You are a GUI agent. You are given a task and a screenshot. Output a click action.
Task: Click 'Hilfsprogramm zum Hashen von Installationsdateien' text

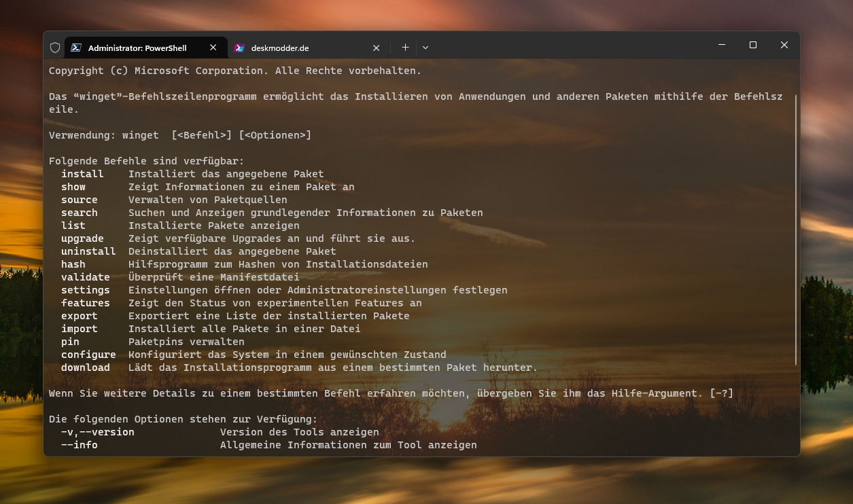(x=278, y=264)
